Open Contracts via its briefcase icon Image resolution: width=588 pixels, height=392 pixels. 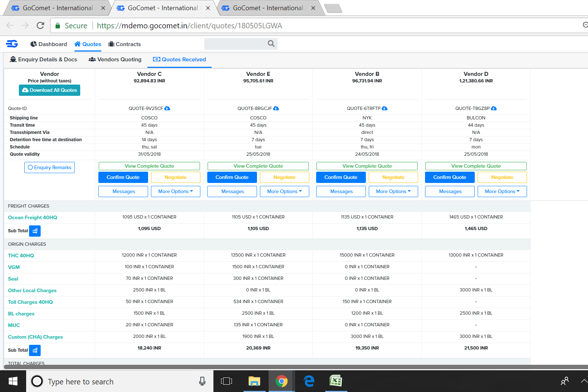pyautogui.click(x=111, y=44)
